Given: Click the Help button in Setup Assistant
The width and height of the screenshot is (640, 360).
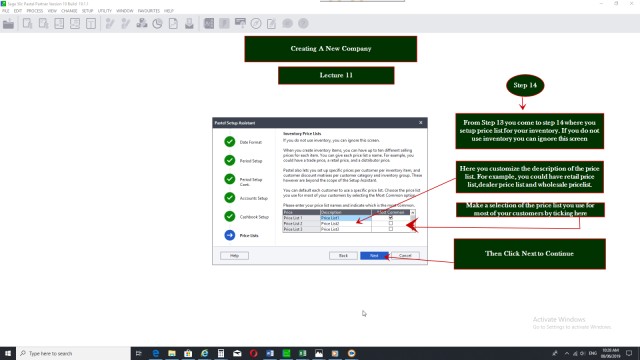Looking at the screenshot, I should click(x=234, y=256).
